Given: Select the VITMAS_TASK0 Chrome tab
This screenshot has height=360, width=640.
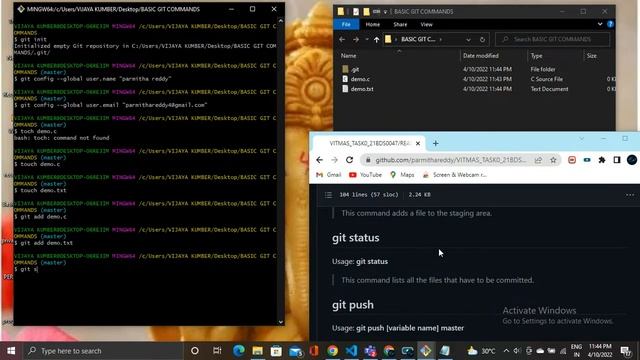Looking at the screenshot, I should [x=369, y=143].
